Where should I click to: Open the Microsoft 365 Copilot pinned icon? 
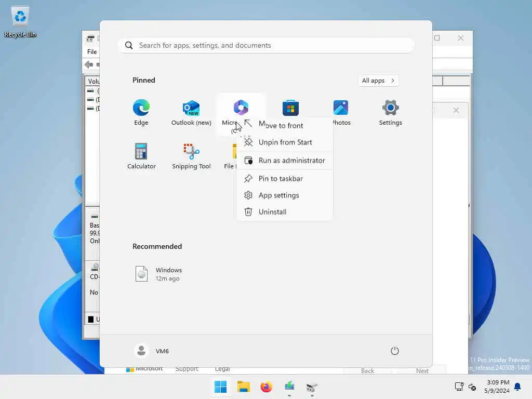[x=241, y=108]
